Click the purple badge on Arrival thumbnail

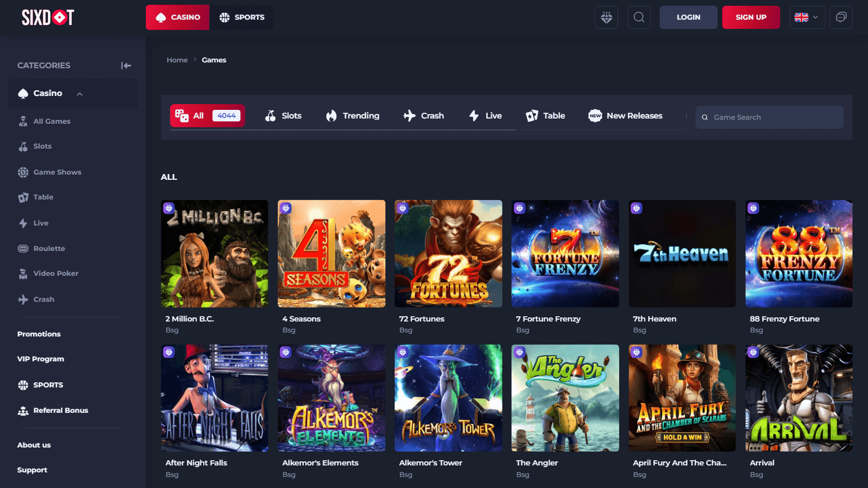point(753,352)
